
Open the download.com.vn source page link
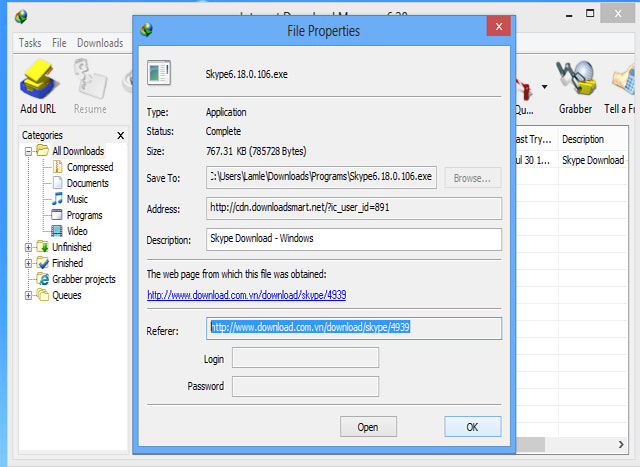247,295
